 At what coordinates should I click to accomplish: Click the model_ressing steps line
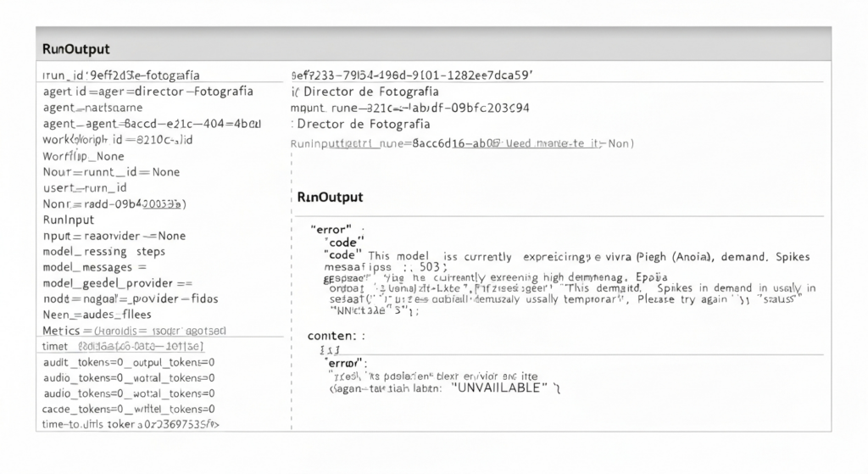click(x=103, y=252)
